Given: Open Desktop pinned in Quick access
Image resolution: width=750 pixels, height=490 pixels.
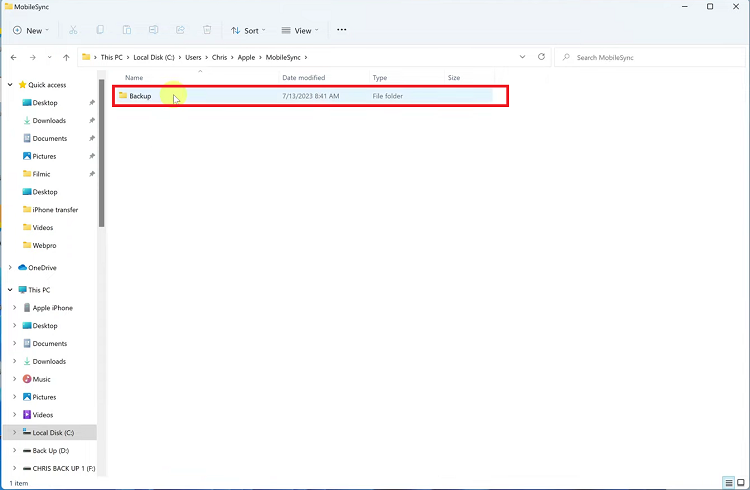Looking at the screenshot, I should 45,103.
